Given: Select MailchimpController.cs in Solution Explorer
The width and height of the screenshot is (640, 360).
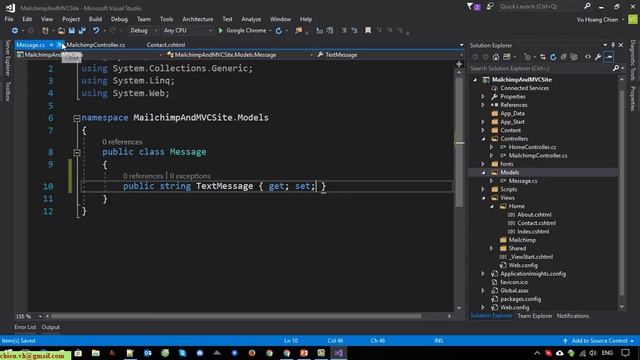Looking at the screenshot, I should [x=538, y=156].
